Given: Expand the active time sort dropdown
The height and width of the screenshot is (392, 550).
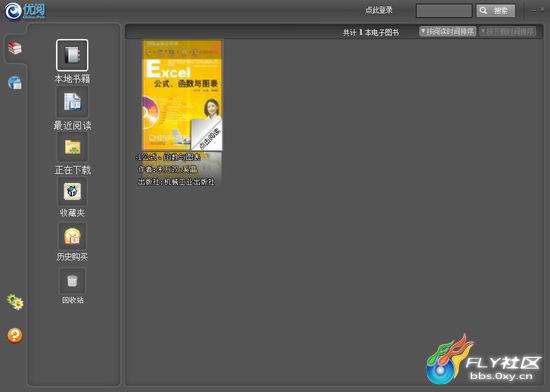Looking at the screenshot, I should tap(448, 32).
